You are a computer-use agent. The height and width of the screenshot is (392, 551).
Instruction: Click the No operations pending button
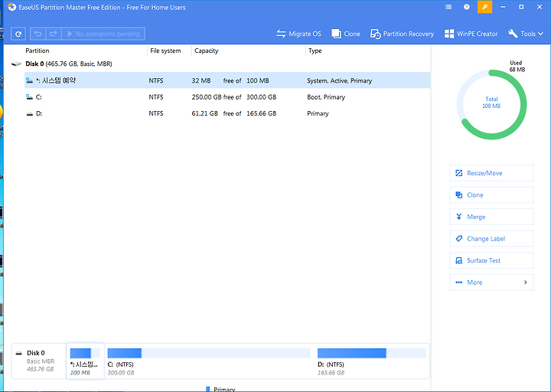(x=103, y=34)
